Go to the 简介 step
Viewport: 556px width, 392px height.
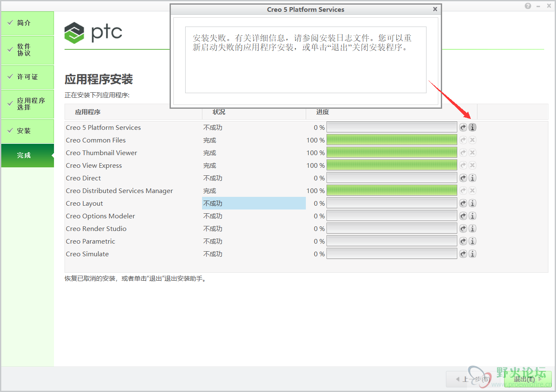click(27, 23)
